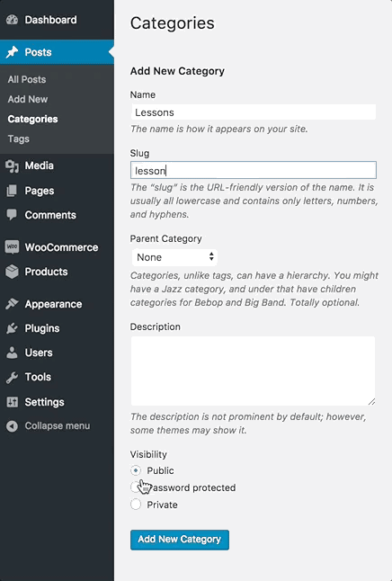The height and width of the screenshot is (581, 392).
Task: Click the WooCommerce logo icon
Action: [12, 247]
